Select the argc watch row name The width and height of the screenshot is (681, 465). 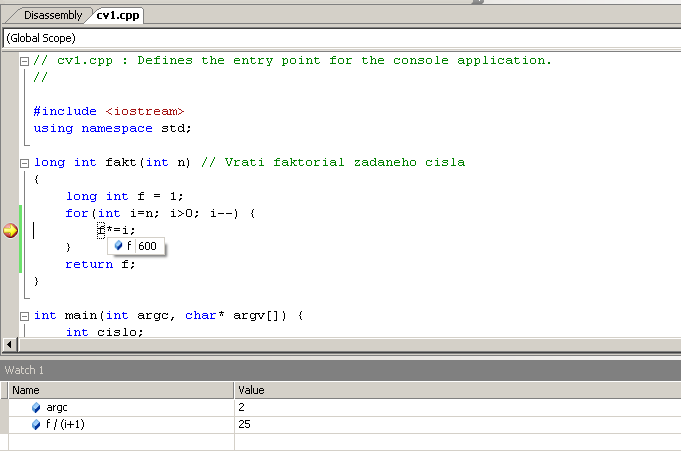[x=57, y=408]
